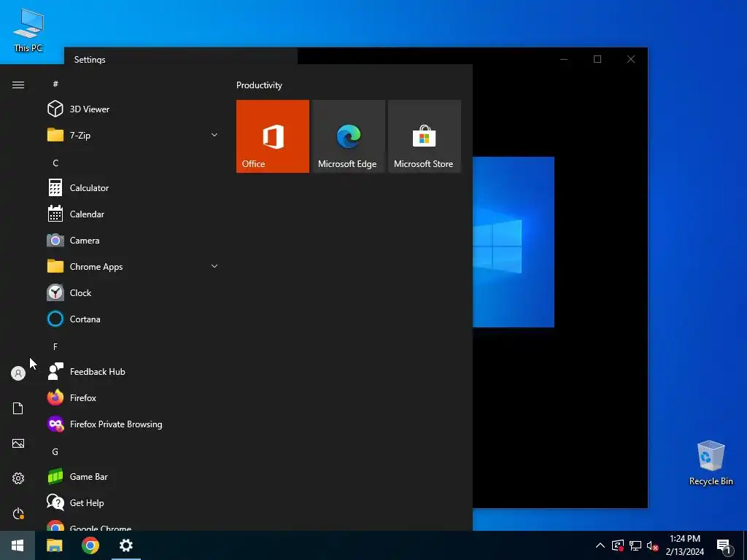The image size is (747, 560).
Task: Click the G letter header in app list
Action: 55,451
